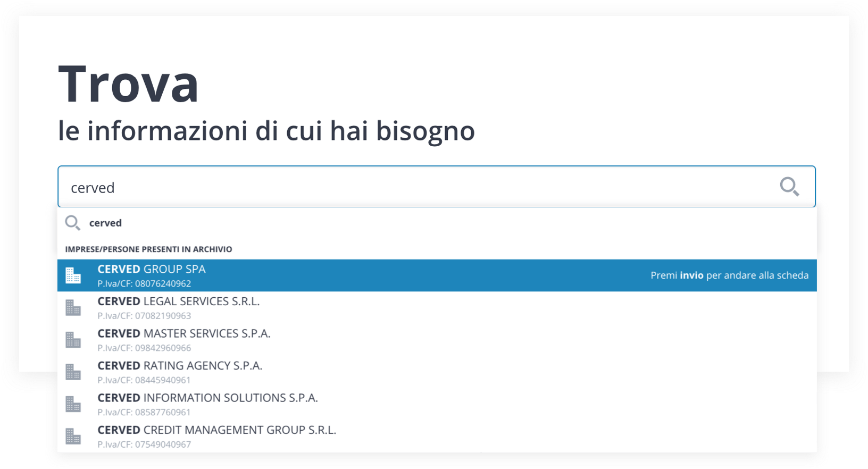Click the building icon for CERVED GROUP SPA
Viewport: 868px width, 469px height.
coord(73,275)
